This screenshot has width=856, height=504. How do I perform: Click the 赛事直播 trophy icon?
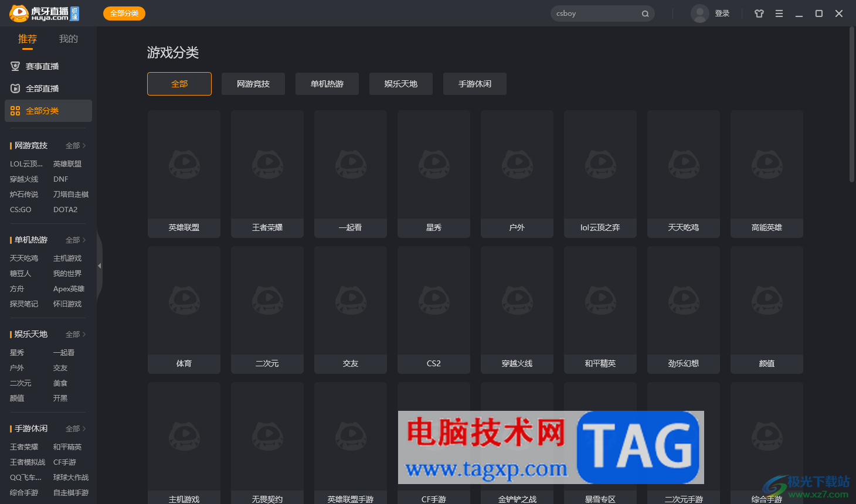point(15,66)
